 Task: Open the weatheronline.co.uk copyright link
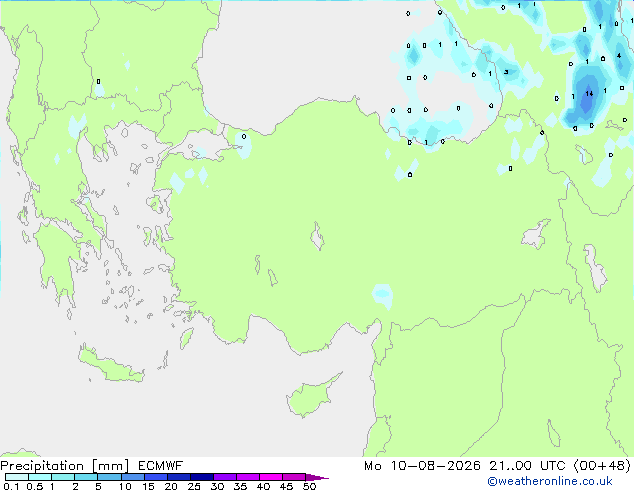pos(550,481)
